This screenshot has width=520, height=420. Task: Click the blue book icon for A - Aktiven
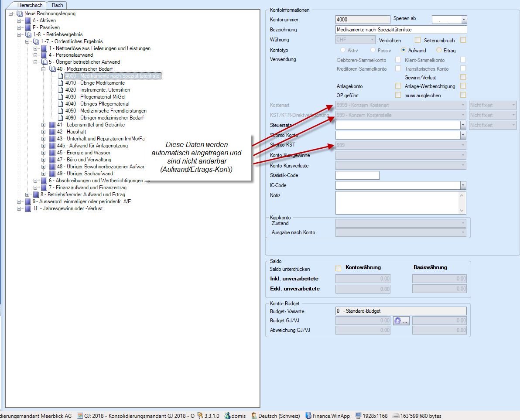28,20
